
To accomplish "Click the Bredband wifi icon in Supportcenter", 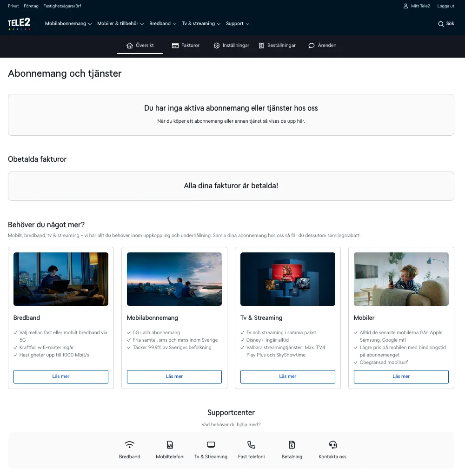I will point(129,445).
